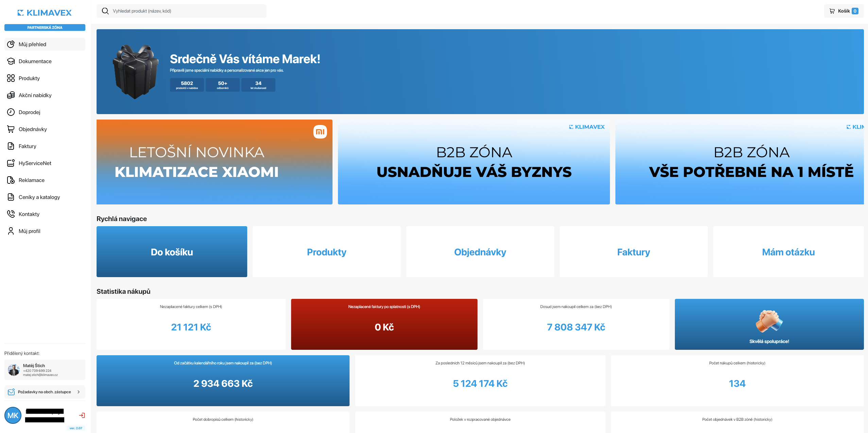Image resolution: width=868 pixels, height=433 pixels.
Task: Click the Ceníky a katalogy PDF icon
Action: (11, 197)
